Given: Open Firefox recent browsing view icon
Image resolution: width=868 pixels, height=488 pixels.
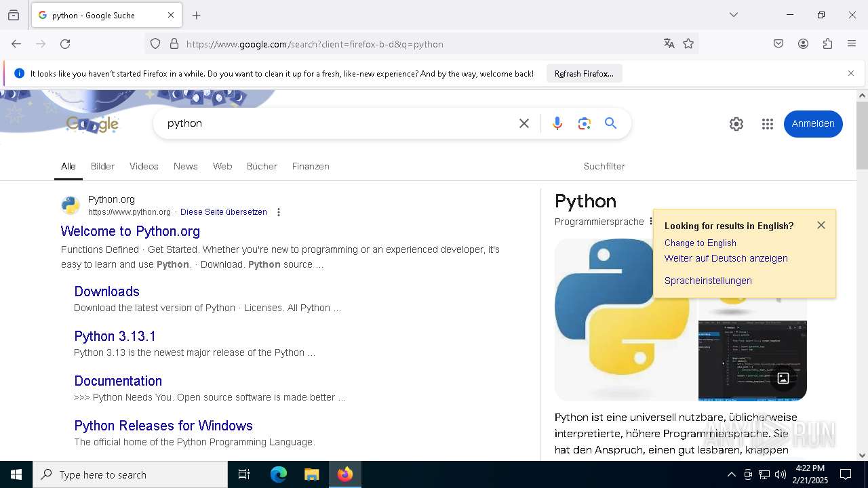Looking at the screenshot, I should pos(14,15).
